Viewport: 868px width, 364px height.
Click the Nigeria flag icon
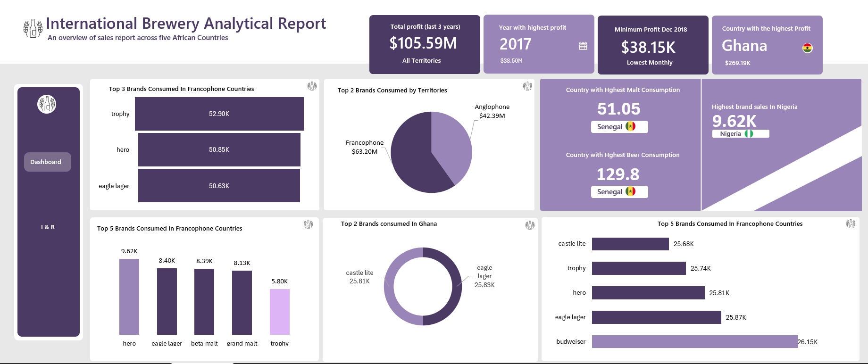pos(749,134)
